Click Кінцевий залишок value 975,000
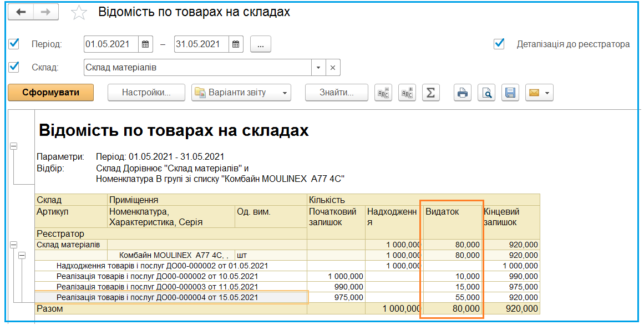Viewport: 644px width, 325px height. [x=510, y=287]
